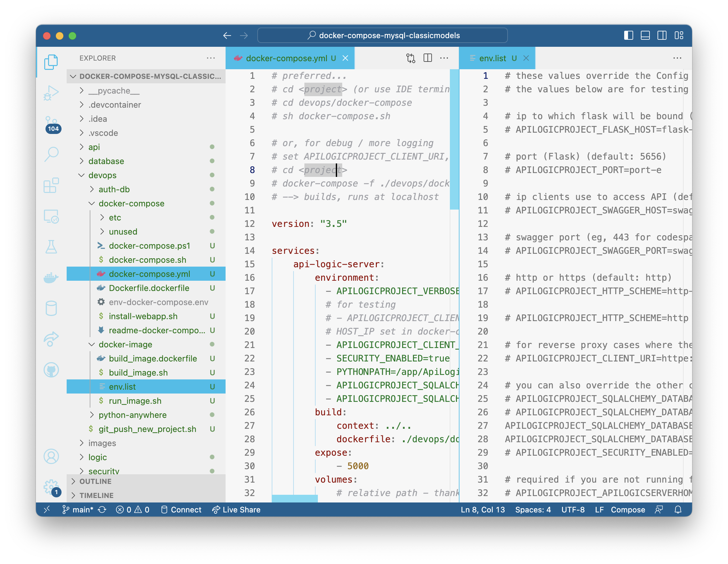Click the command center search field
This screenshot has height=564, width=728.
tap(382, 35)
